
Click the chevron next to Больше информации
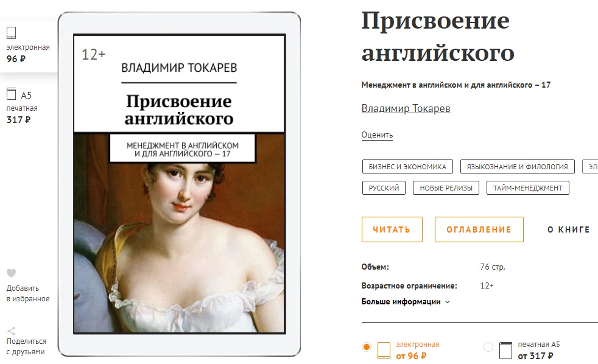(x=448, y=302)
